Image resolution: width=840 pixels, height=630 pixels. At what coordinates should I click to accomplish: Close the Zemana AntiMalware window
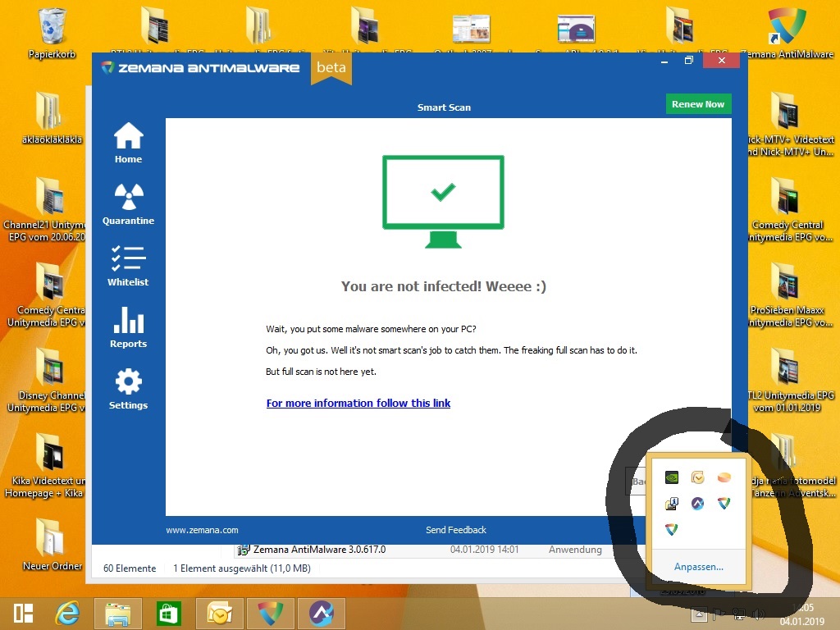tap(722, 61)
